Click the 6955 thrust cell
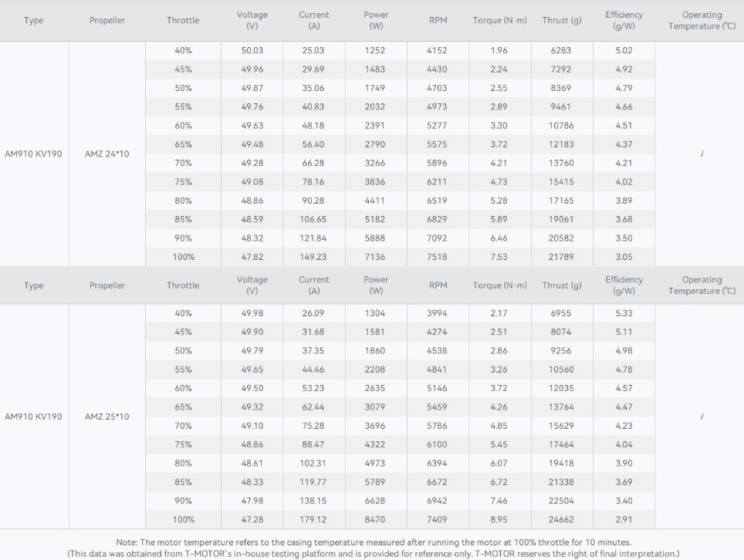This screenshot has width=744, height=560. click(x=561, y=313)
